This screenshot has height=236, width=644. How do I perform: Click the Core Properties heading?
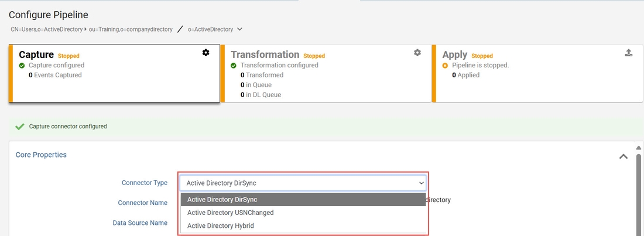(41, 155)
